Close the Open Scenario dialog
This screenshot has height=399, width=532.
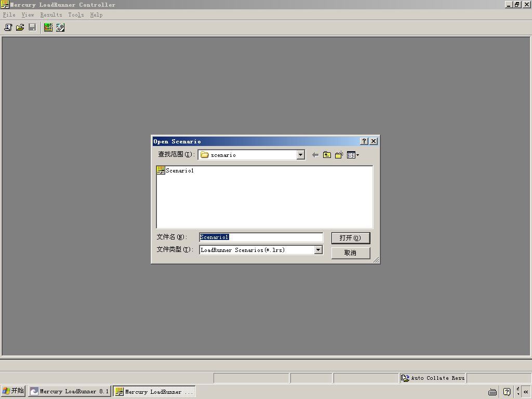pos(374,141)
